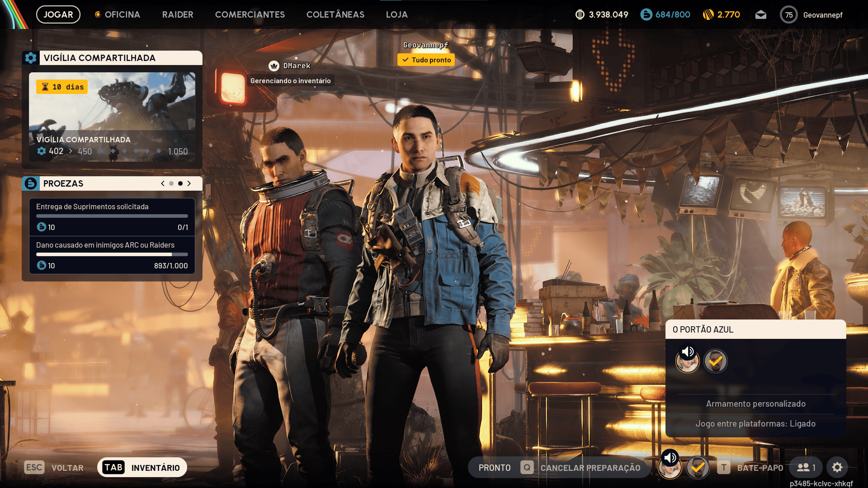
Task: Click the Proezas token icon in the panel header
Action: tap(30, 183)
